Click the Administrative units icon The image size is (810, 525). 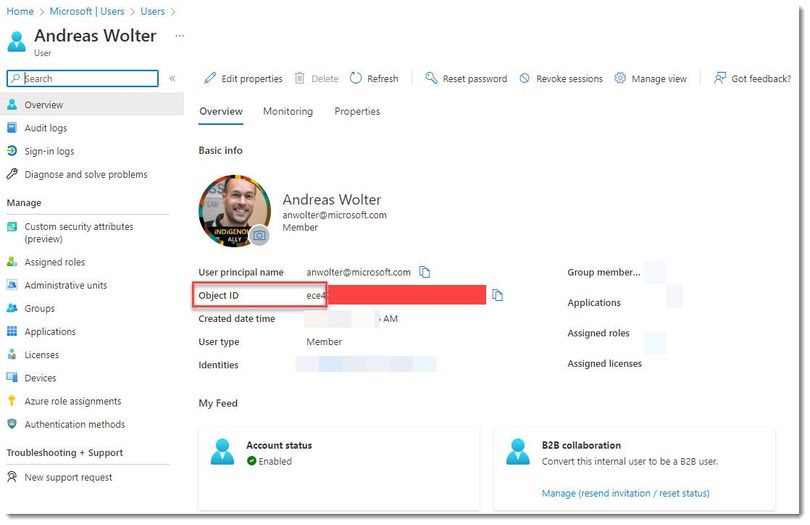12,285
